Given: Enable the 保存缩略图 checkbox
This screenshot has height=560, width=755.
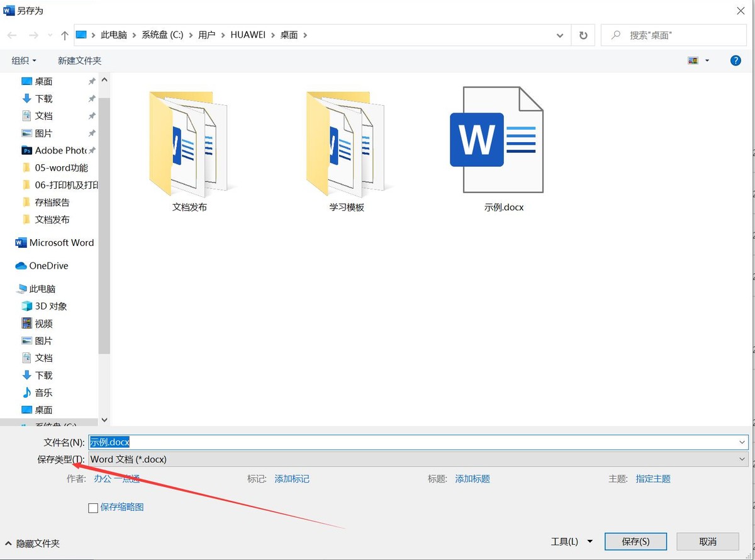Looking at the screenshot, I should tap(93, 507).
